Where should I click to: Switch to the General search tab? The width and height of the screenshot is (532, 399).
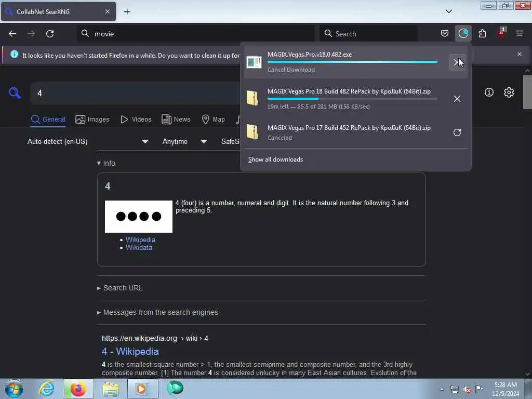click(48, 119)
